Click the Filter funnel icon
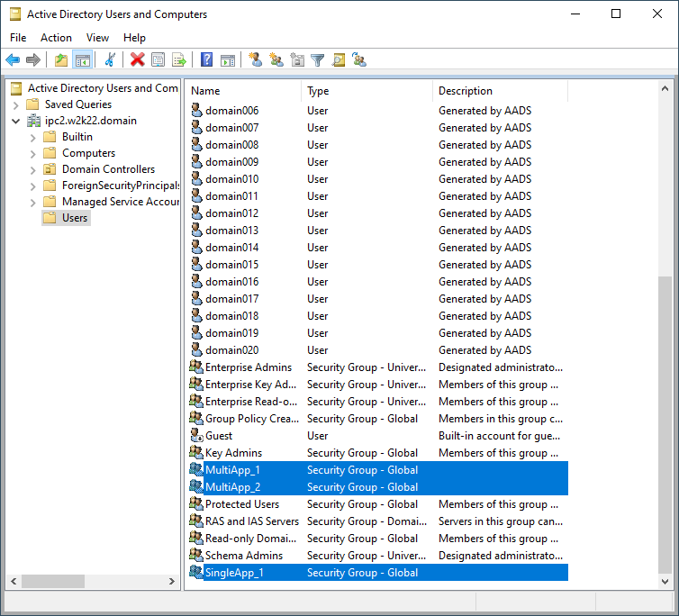Viewport: 679px width, 616px height. click(318, 60)
